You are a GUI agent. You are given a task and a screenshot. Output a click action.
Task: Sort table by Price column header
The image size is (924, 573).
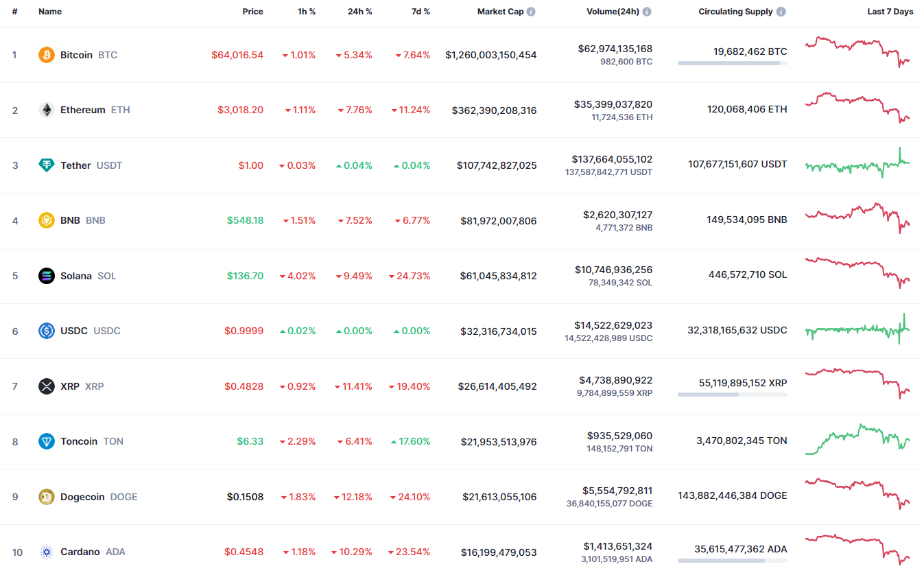[252, 12]
